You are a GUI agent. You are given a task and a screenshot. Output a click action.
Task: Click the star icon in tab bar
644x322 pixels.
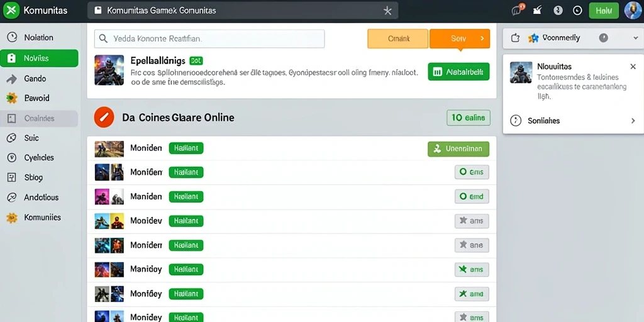point(387,11)
